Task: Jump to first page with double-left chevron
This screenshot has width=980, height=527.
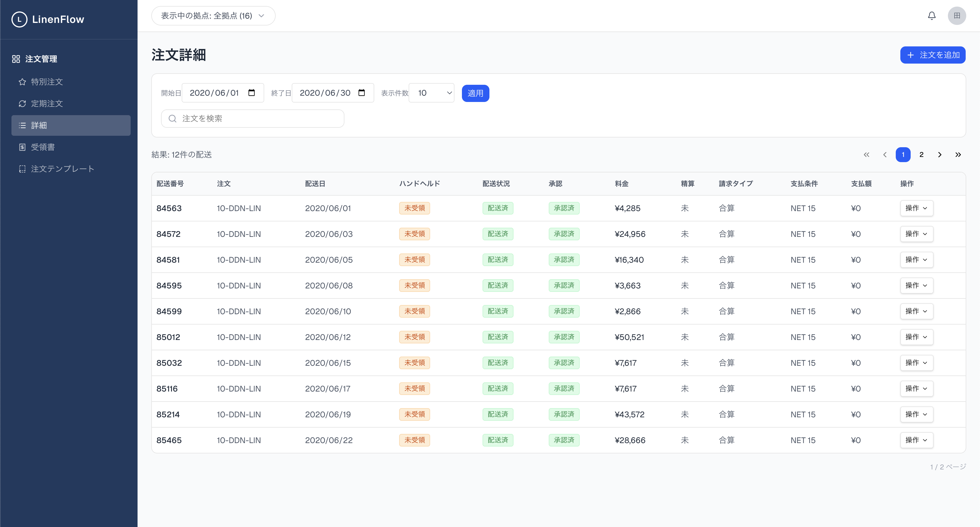Action: tap(867, 154)
